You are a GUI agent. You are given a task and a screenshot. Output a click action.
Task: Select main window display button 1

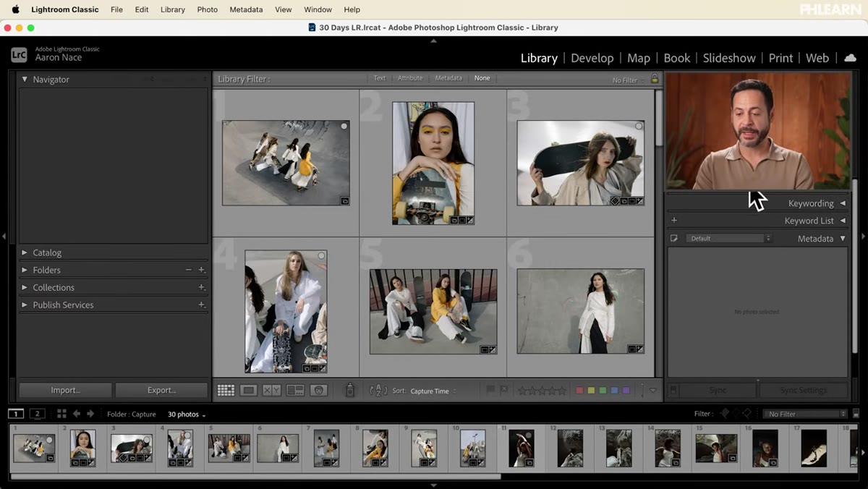(16, 414)
